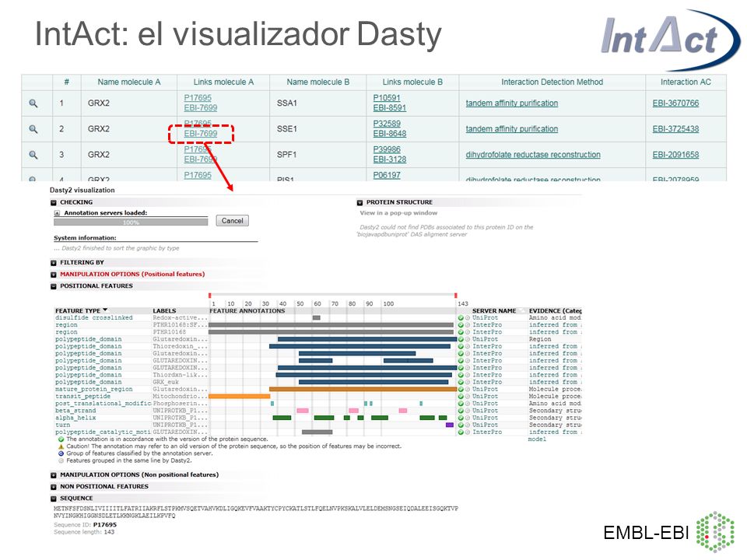This screenshot has height=560, width=747.
Task: Click yellow caution legend icon
Action: pos(61,446)
